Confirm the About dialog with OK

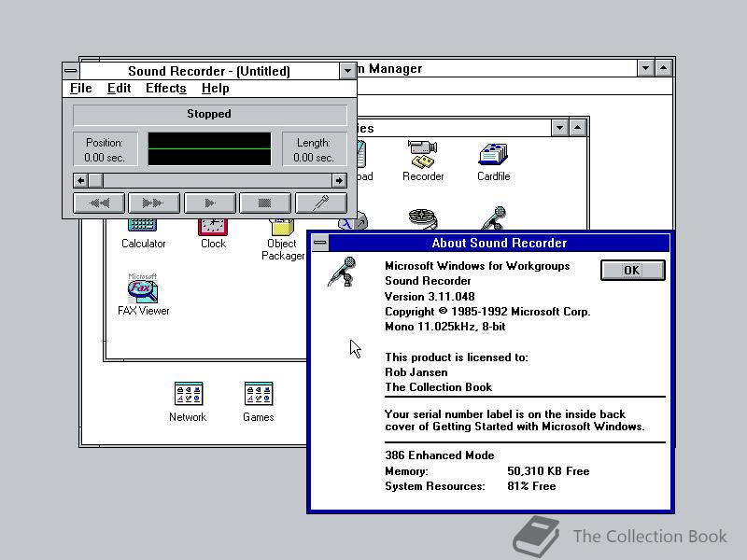pyautogui.click(x=632, y=270)
